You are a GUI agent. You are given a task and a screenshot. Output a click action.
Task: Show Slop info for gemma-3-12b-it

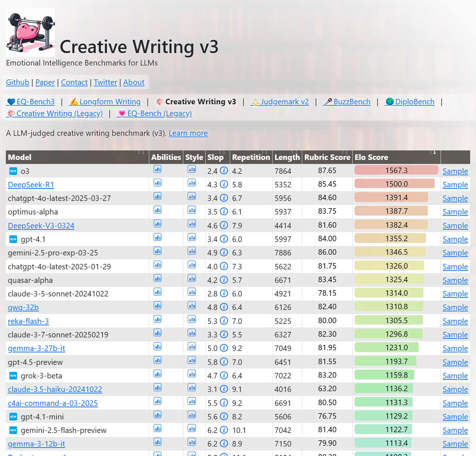click(224, 444)
